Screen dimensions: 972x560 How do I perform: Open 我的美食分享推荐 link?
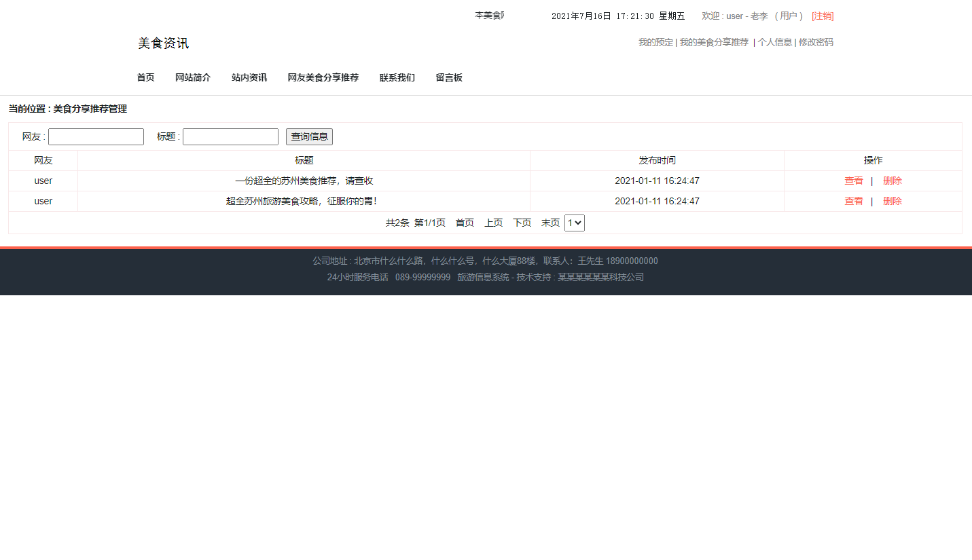[713, 42]
